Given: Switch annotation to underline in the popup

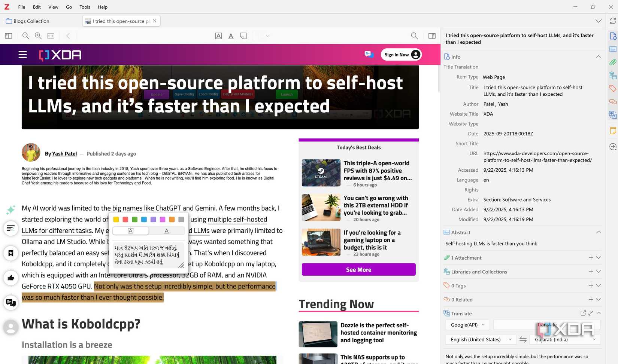Looking at the screenshot, I should [167, 231].
